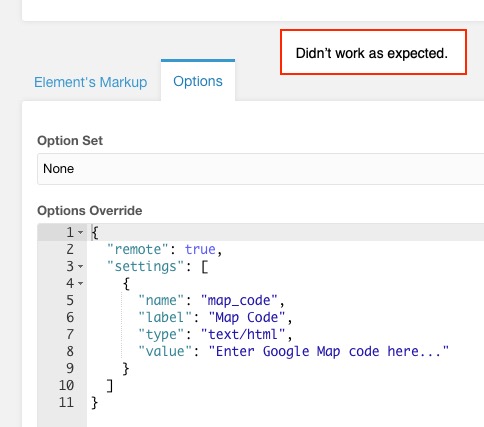Click the "Map Code" string value
This screenshot has width=484, height=427.
click(247, 318)
